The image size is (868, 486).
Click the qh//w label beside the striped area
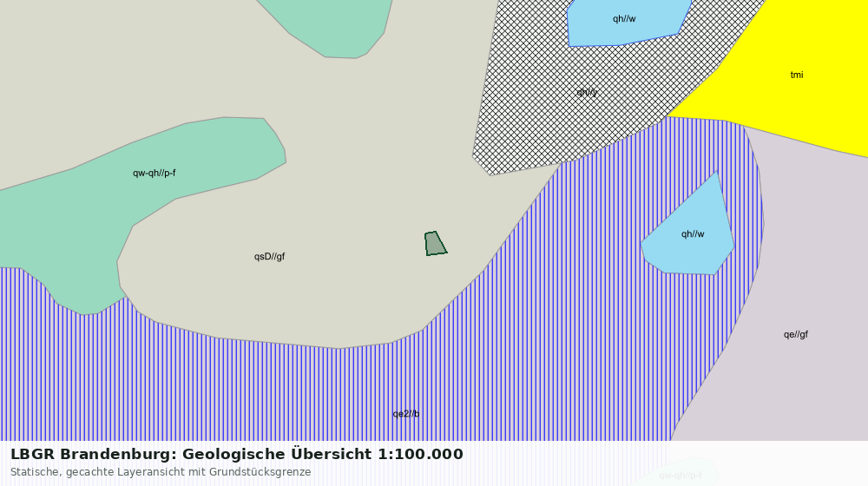click(693, 234)
